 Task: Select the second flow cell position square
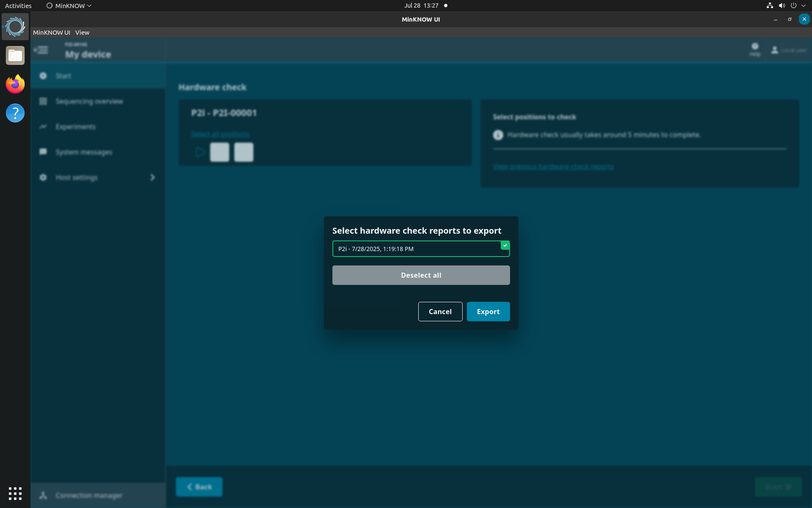[x=244, y=152]
